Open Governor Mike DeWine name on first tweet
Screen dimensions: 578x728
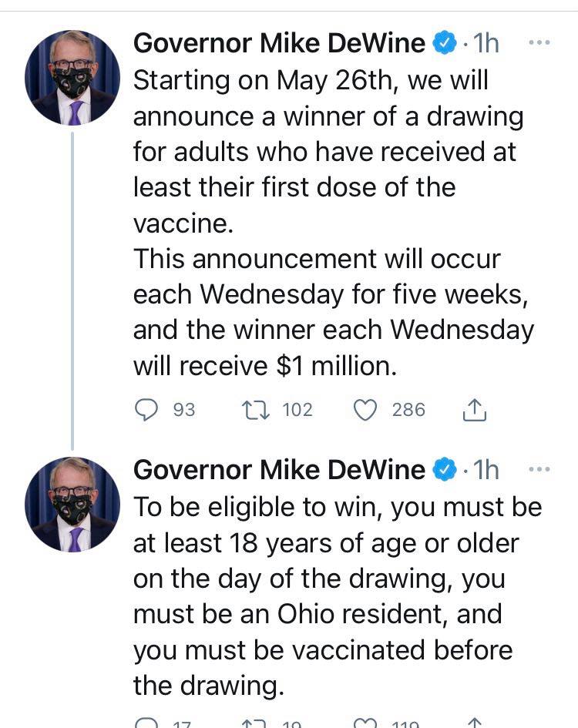[x=279, y=43]
